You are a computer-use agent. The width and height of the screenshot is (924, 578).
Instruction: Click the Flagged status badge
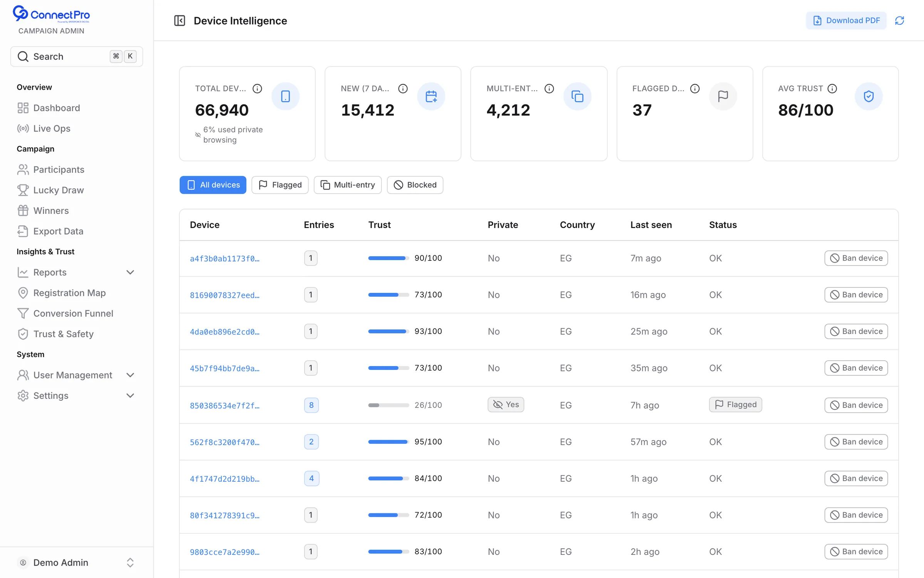click(735, 405)
